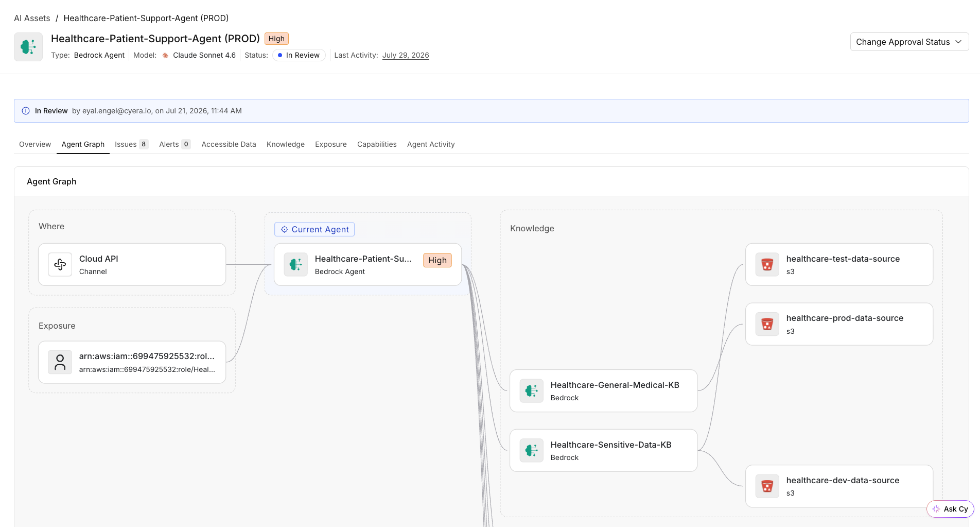
Task: Click the Healthcare-Patient-Support-Agent (PROD) breadcrumb item
Action: point(146,18)
